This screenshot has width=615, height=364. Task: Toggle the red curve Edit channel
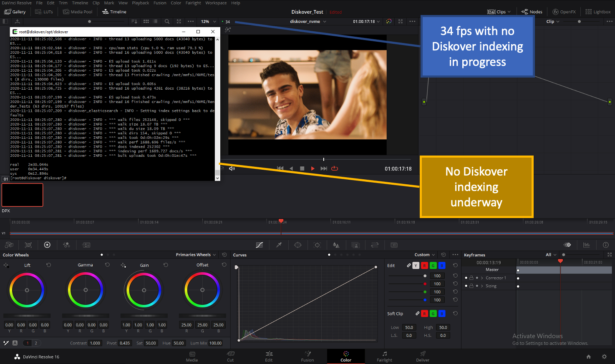point(424,266)
